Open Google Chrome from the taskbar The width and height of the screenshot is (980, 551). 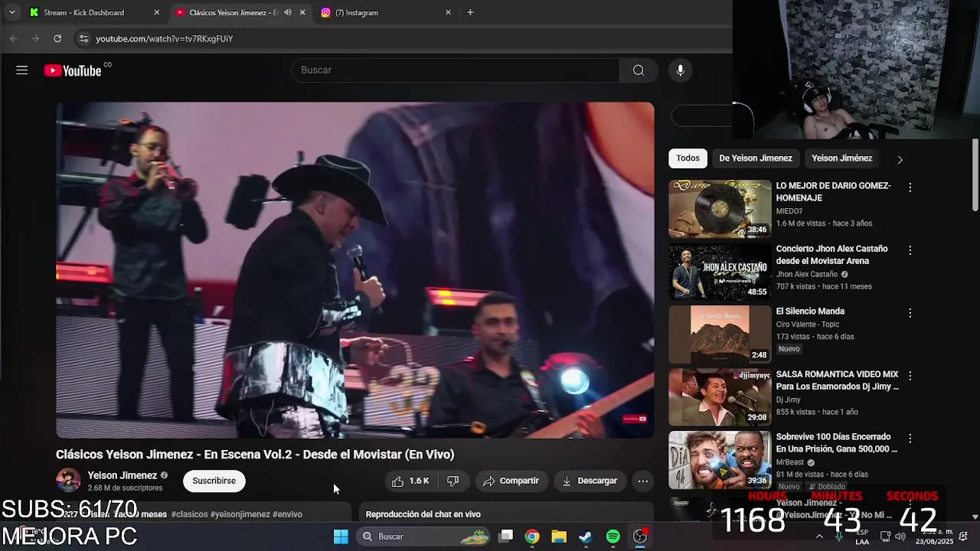click(x=532, y=536)
